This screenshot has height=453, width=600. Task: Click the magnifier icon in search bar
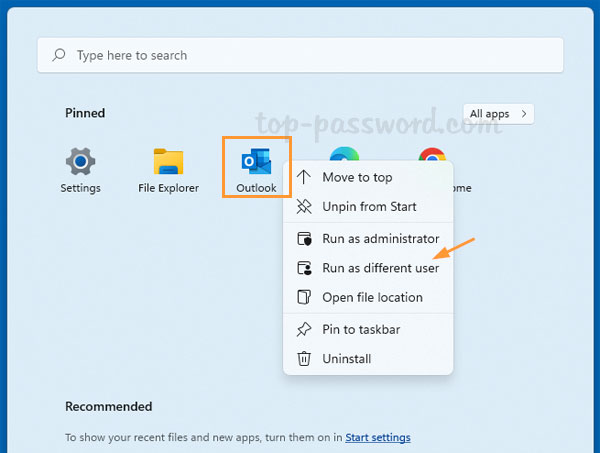click(60, 56)
